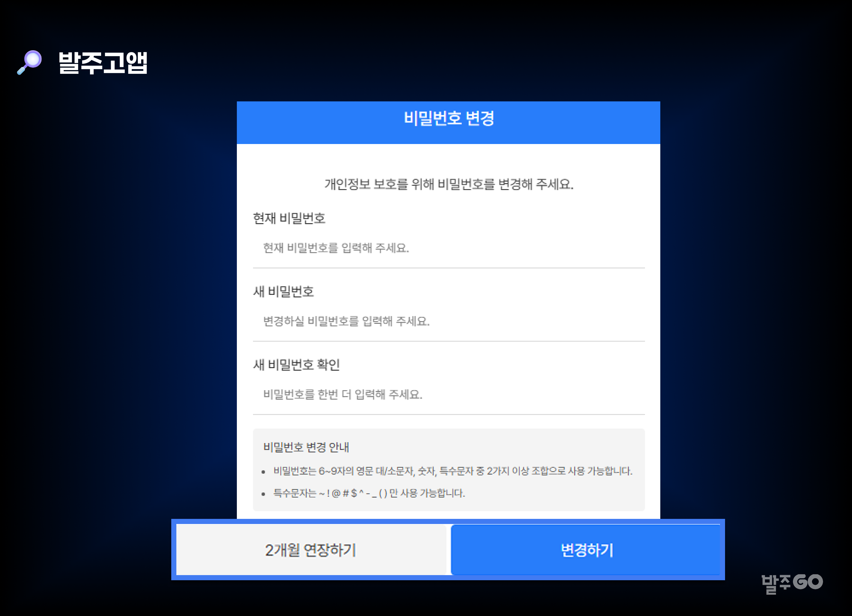Click the first bullet point in notice box
852x616 pixels.
(x=263, y=472)
